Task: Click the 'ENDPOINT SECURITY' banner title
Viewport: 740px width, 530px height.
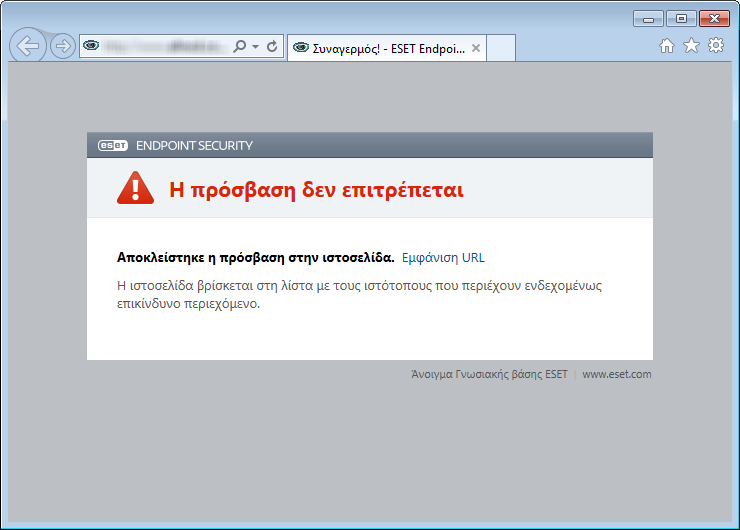Action: tap(194, 145)
